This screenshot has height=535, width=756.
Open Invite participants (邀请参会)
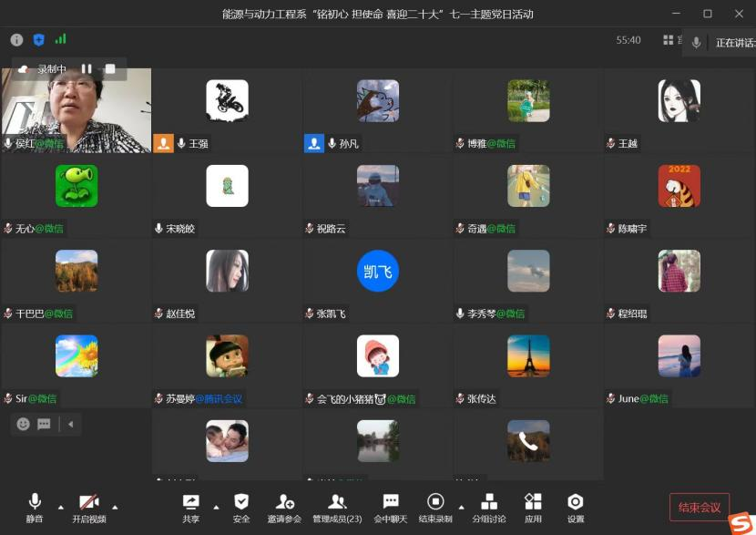click(284, 508)
